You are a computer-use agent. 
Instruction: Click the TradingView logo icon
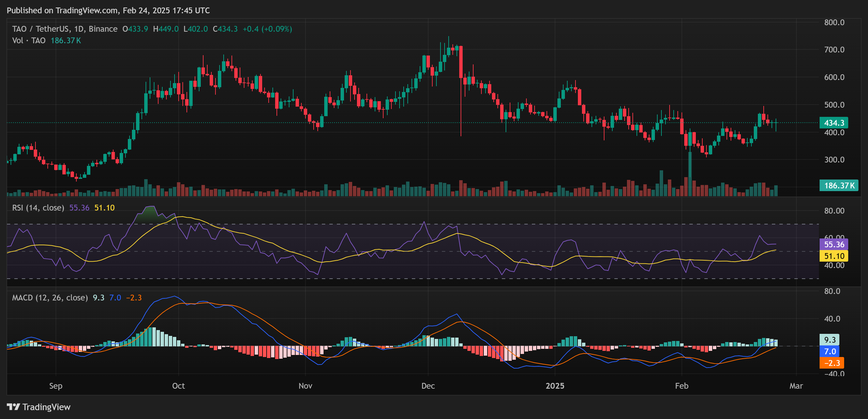(13, 407)
